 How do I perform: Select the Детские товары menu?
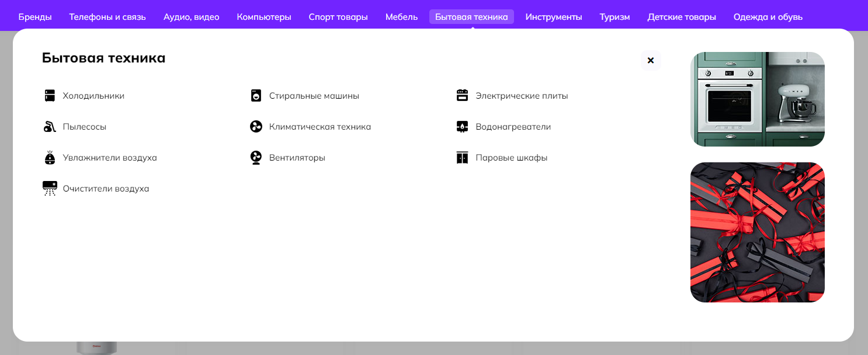[682, 17]
